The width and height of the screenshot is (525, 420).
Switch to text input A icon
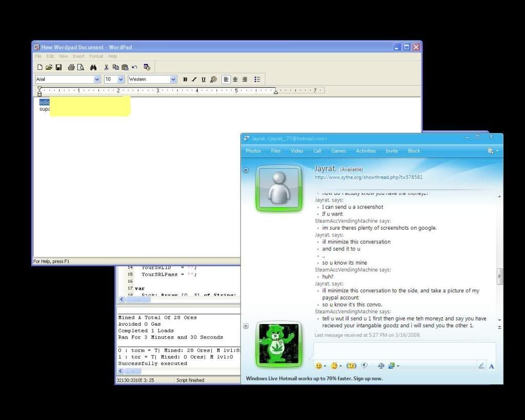click(x=491, y=366)
